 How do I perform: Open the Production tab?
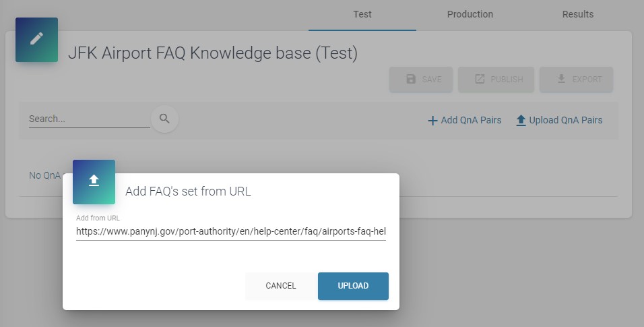[470, 14]
